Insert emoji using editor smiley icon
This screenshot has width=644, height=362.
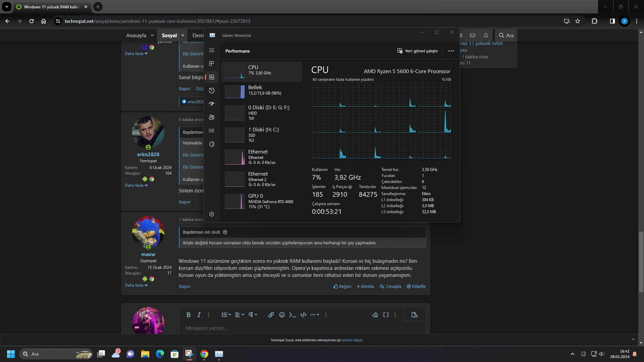pos(282,315)
